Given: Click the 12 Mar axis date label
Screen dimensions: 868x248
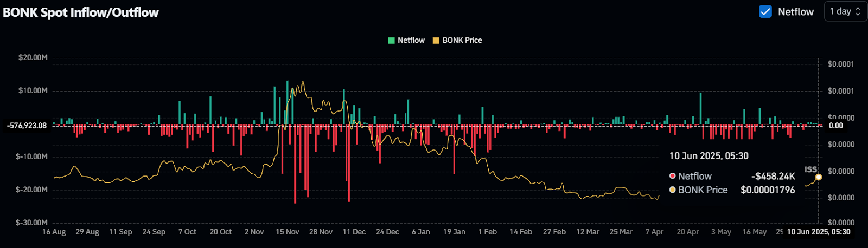Looking at the screenshot, I should [x=588, y=232].
